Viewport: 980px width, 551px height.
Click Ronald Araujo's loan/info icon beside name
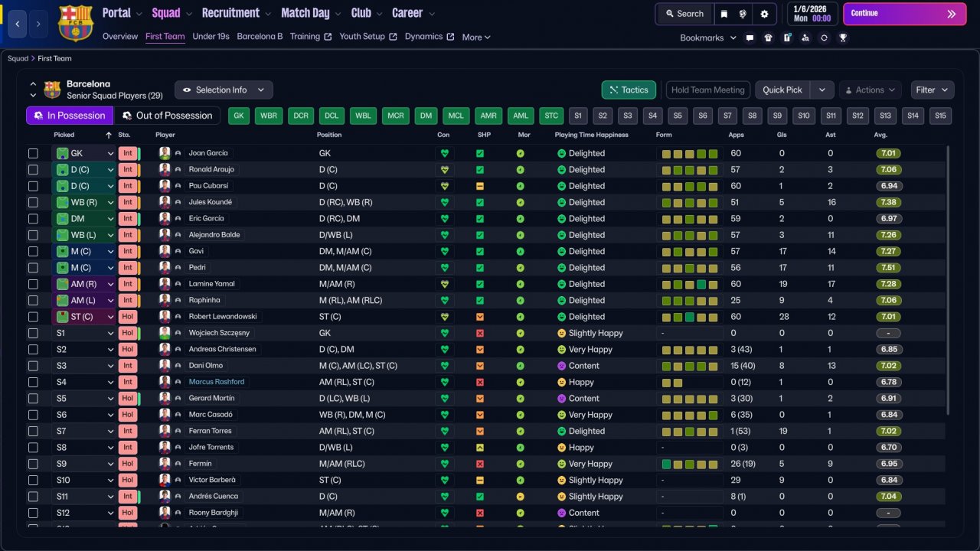pyautogui.click(x=178, y=169)
